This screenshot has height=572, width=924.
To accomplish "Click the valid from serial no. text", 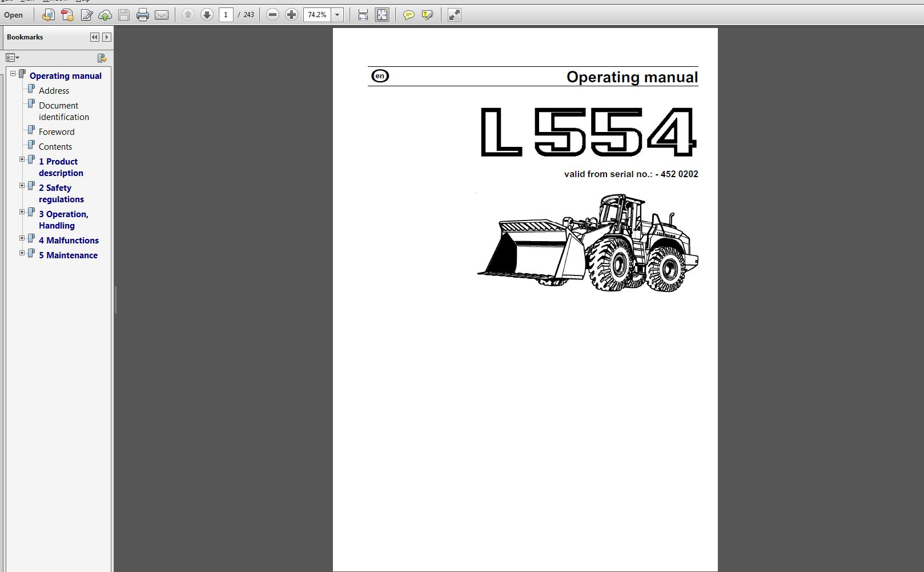I will pyautogui.click(x=631, y=174).
